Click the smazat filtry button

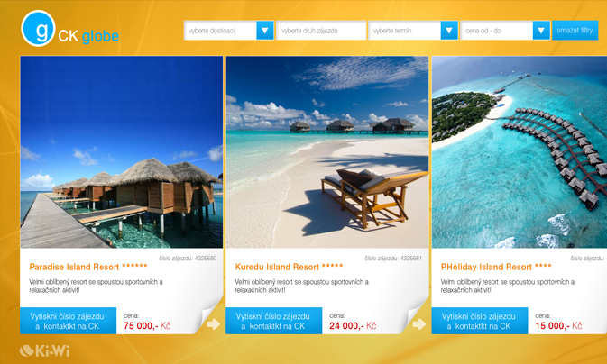tap(575, 30)
